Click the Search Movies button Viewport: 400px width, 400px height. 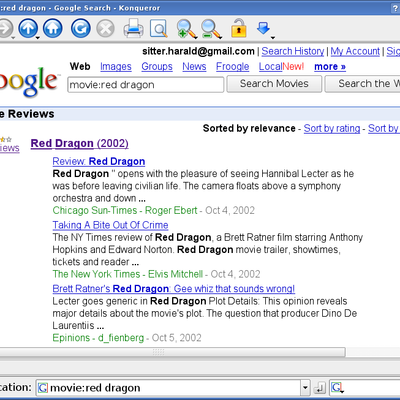[x=274, y=84]
